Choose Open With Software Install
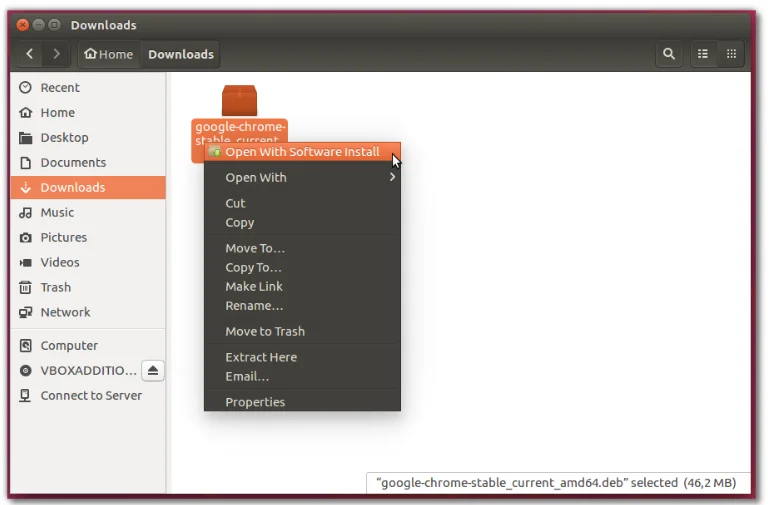Image resolution: width=772 pixels, height=505 pixels. 302,152
